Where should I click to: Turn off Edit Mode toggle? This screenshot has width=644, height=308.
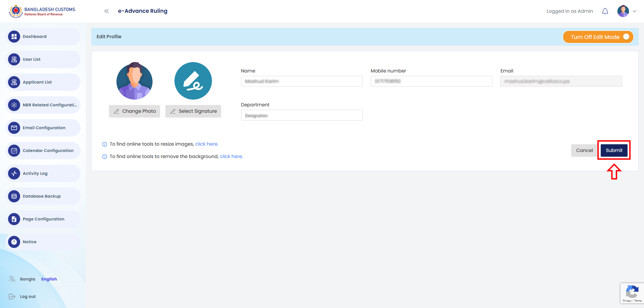[598, 37]
